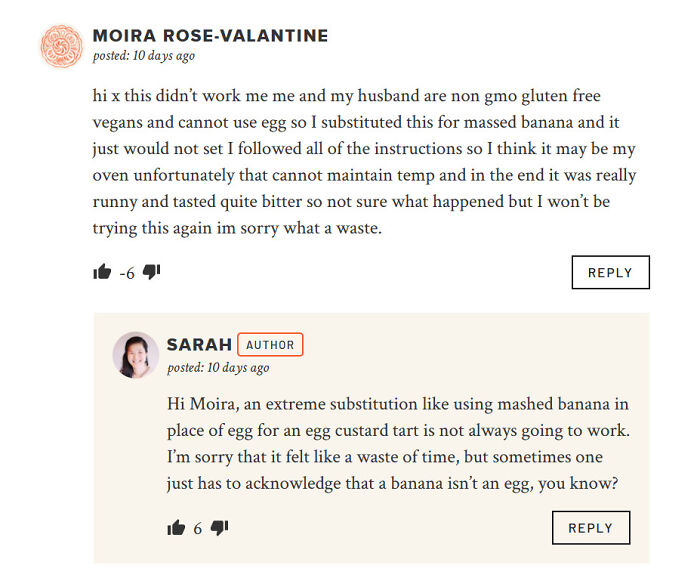Click the -6 vote count on Moira's comment
This screenshot has width=700, height=587.
[x=127, y=273]
